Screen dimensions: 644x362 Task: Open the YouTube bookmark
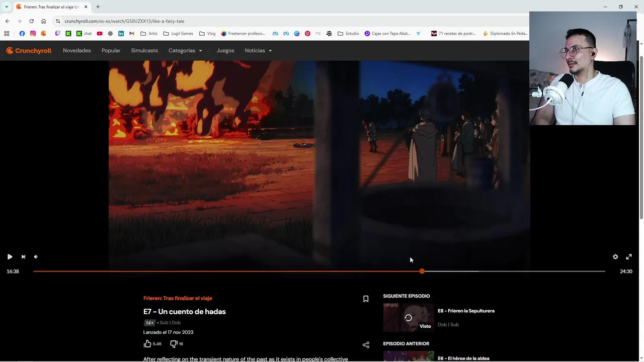tap(99, 34)
